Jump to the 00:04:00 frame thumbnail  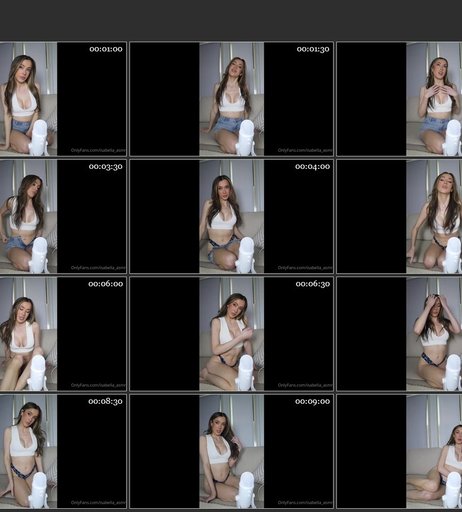[231, 216]
